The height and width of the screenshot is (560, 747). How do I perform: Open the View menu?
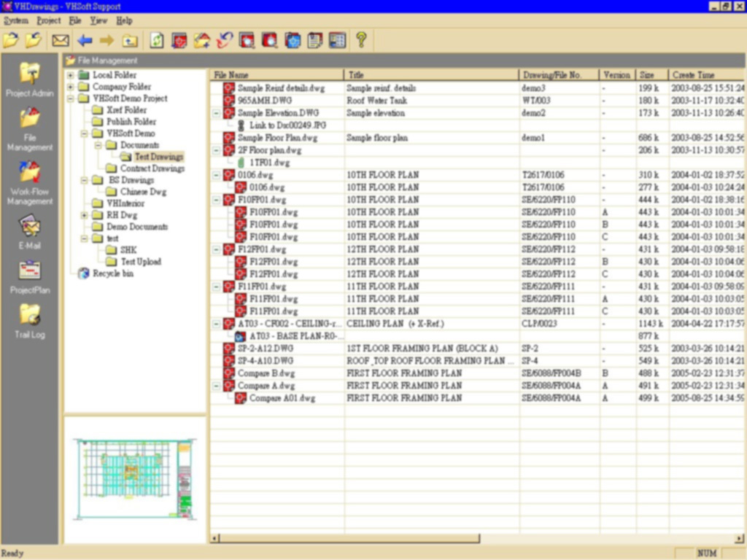click(x=98, y=20)
